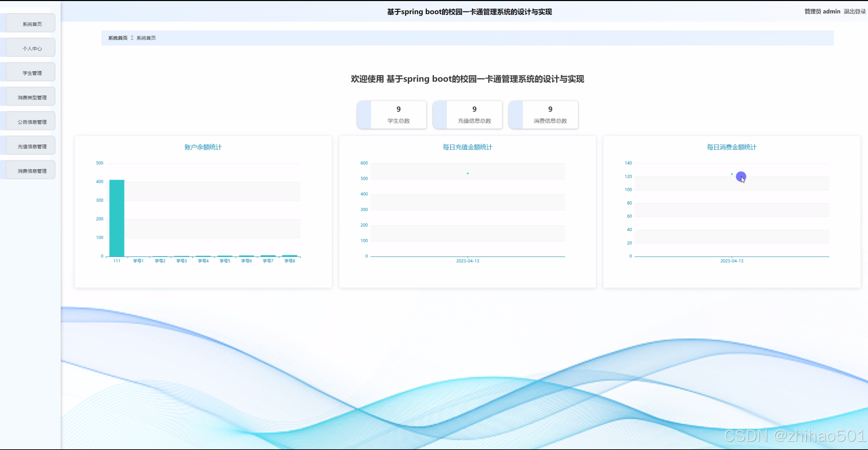Click the data point in 每日充值金额统计 chart
Screen dimensions: 868x450
[x=468, y=173]
